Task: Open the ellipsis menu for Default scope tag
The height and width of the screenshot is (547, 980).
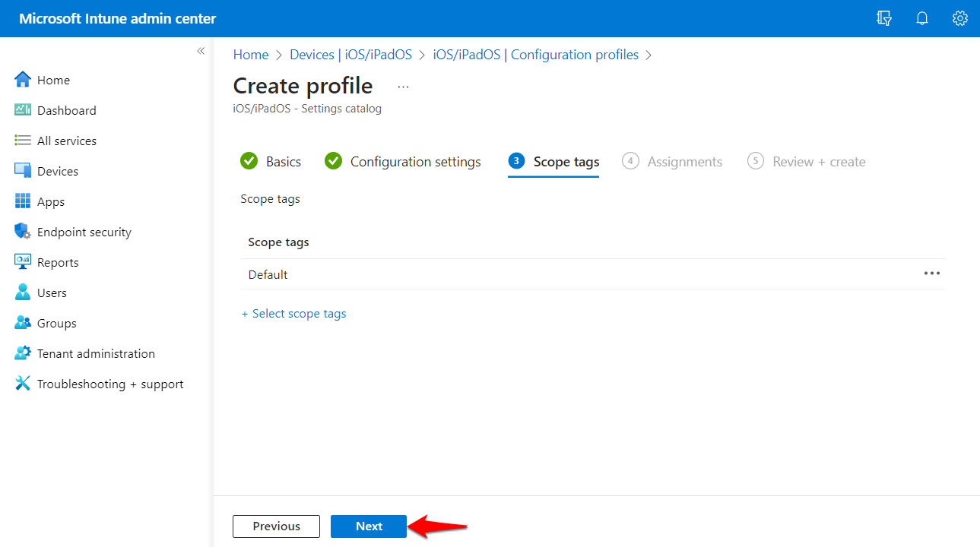Action: [932, 273]
